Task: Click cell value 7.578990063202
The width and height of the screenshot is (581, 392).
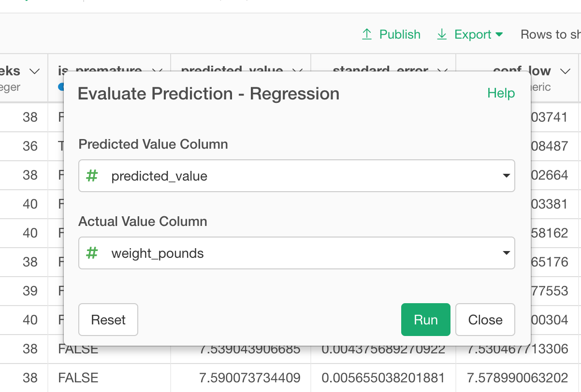Action: point(517,378)
